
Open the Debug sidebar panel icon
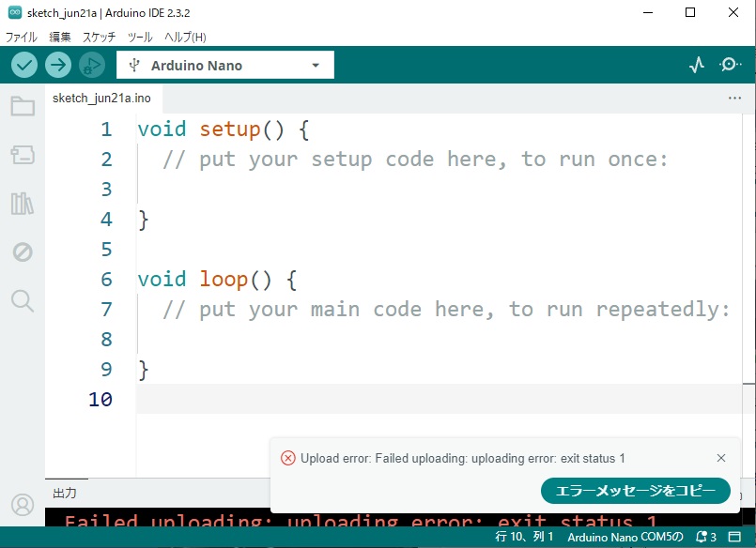click(23, 251)
